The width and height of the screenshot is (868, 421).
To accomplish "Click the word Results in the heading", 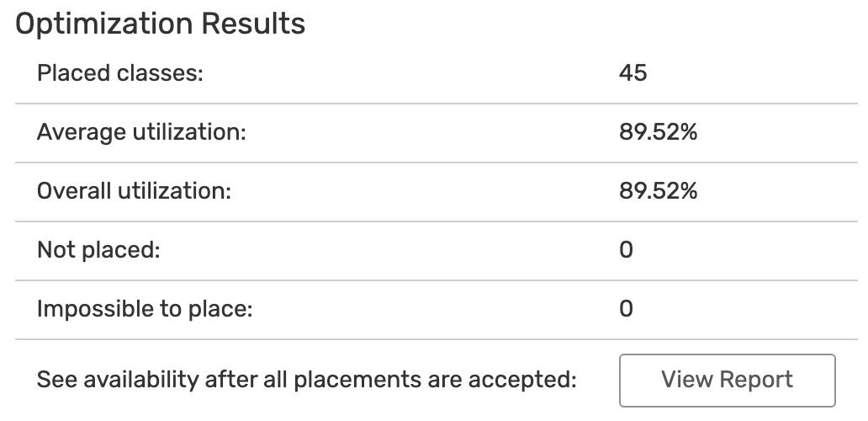I will point(253,24).
